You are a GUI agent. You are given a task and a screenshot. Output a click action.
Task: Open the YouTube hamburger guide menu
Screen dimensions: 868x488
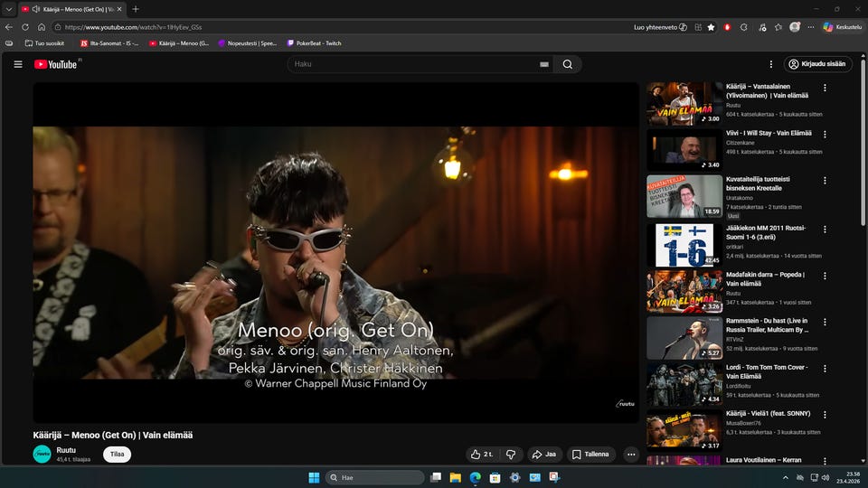(17, 64)
